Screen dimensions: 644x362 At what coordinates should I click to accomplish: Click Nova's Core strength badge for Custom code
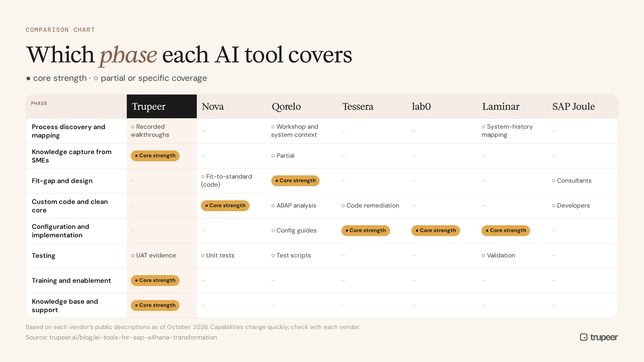[225, 206]
